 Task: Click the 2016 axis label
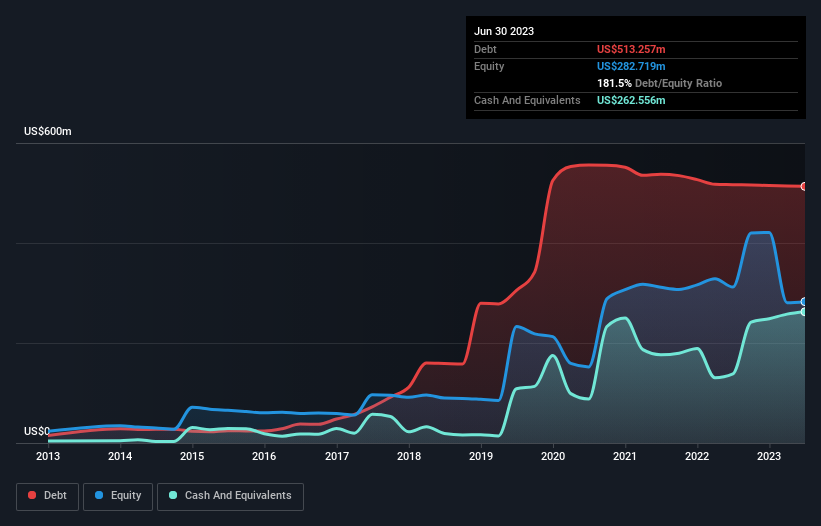coord(264,456)
